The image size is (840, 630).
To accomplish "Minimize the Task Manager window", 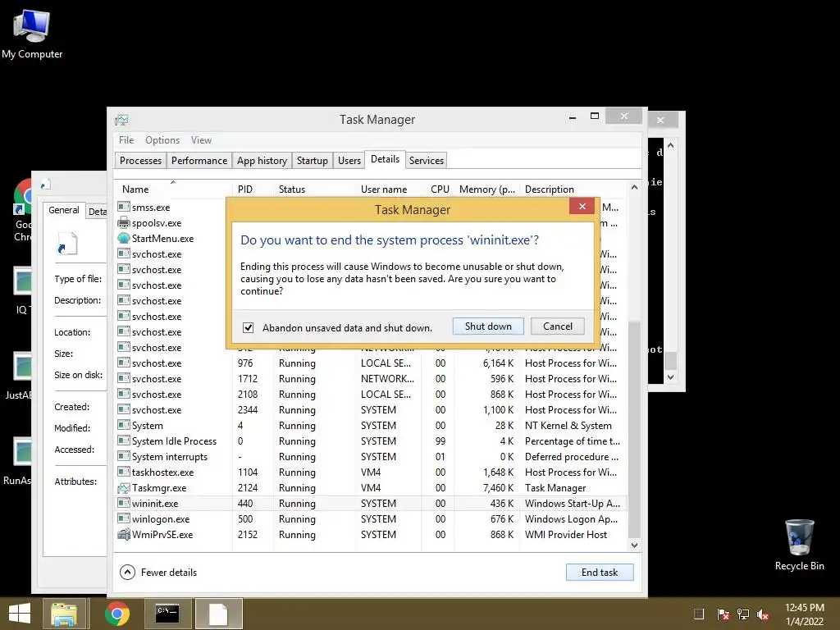I will 572,116.
